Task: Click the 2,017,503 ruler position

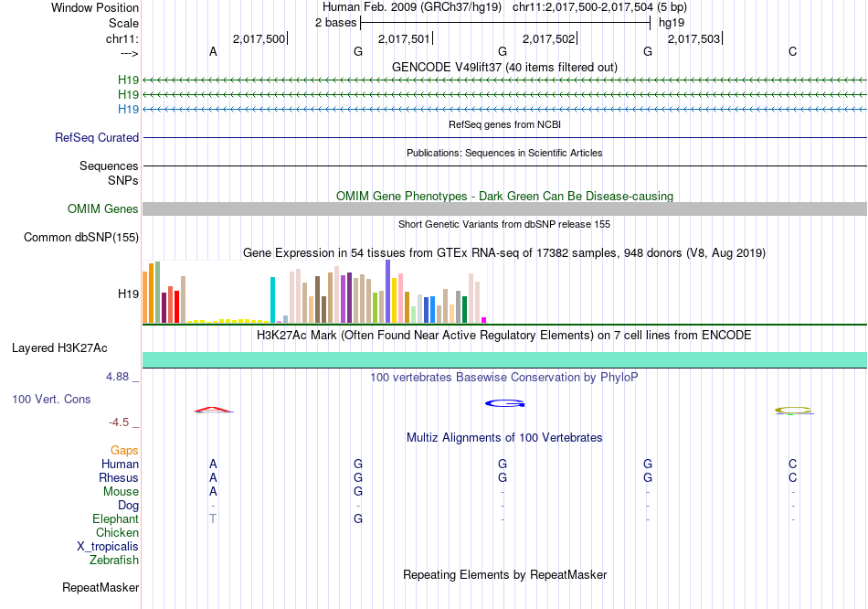Action: (x=693, y=38)
